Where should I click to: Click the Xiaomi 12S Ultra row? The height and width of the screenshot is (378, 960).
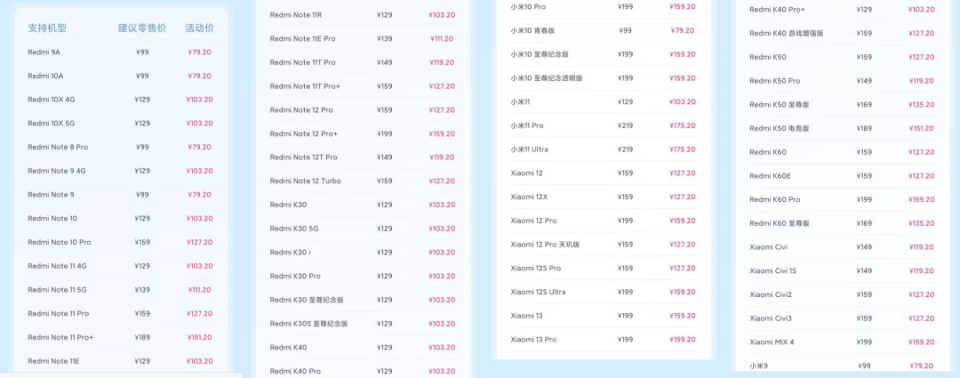pyautogui.click(x=603, y=292)
